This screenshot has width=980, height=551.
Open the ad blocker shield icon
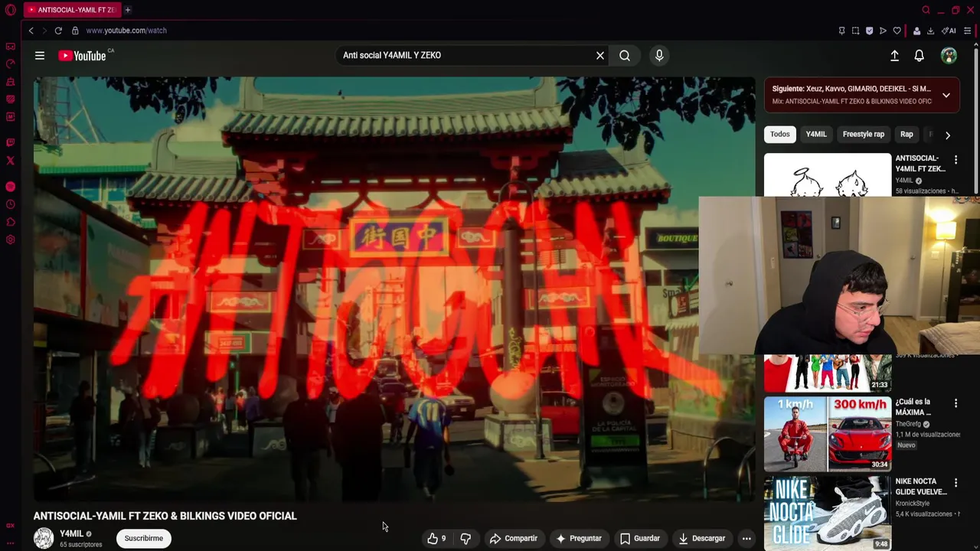coord(869,31)
